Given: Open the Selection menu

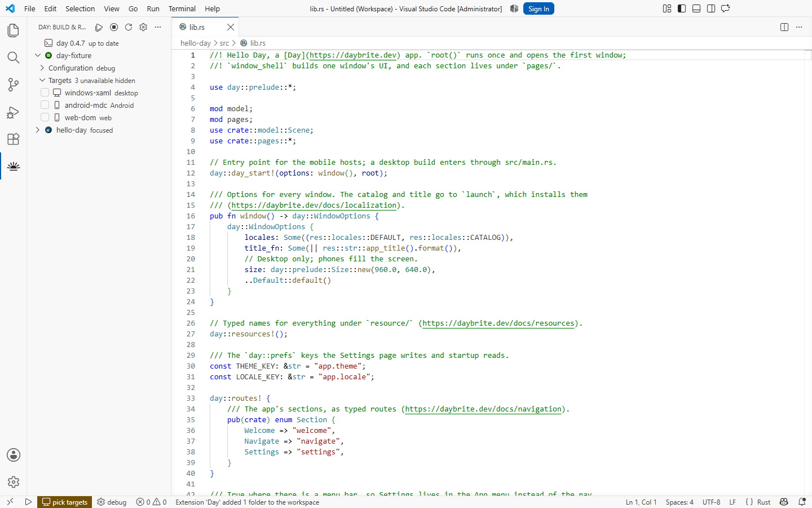Looking at the screenshot, I should click(80, 8).
